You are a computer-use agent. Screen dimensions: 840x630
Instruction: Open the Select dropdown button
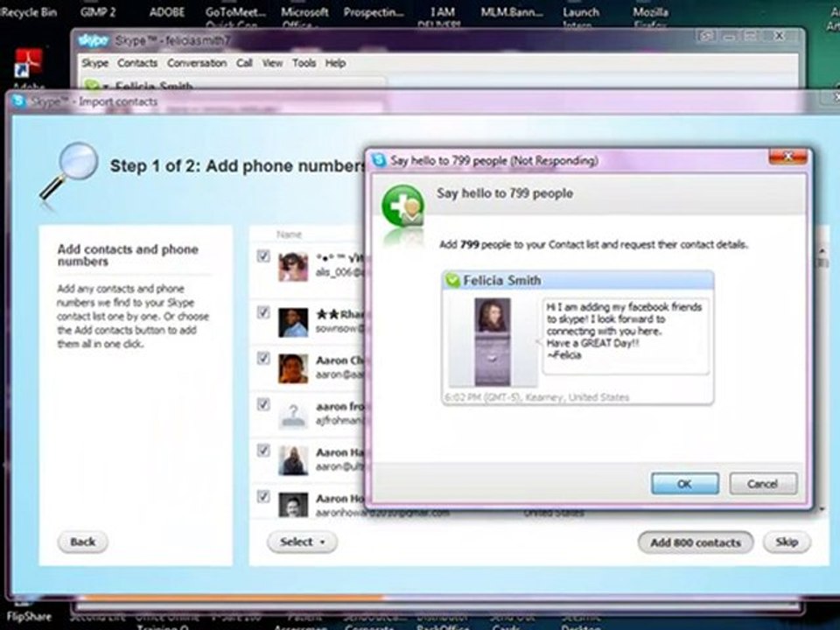click(302, 542)
